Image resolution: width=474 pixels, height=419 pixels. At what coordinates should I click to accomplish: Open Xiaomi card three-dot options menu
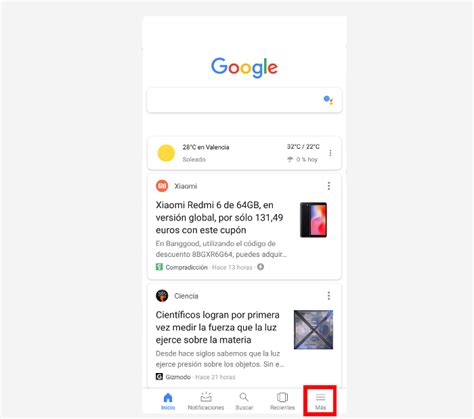(x=329, y=186)
